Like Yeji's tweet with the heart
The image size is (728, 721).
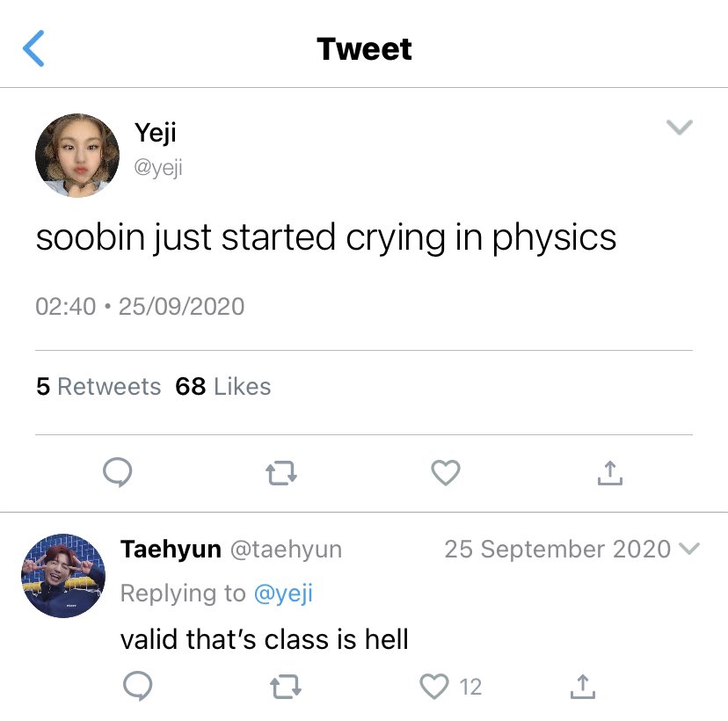tap(446, 473)
